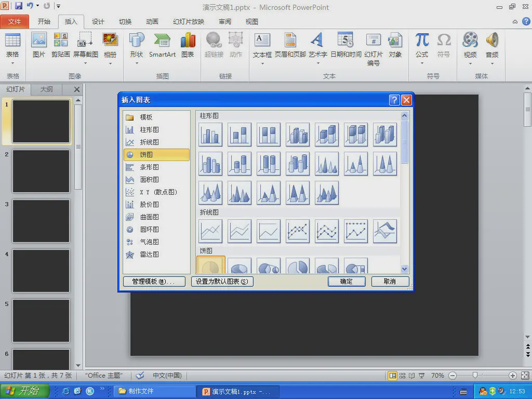Image resolution: width=532 pixels, height=399 pixels.
Task: Click the save icon in title bar
Action: [19, 6]
